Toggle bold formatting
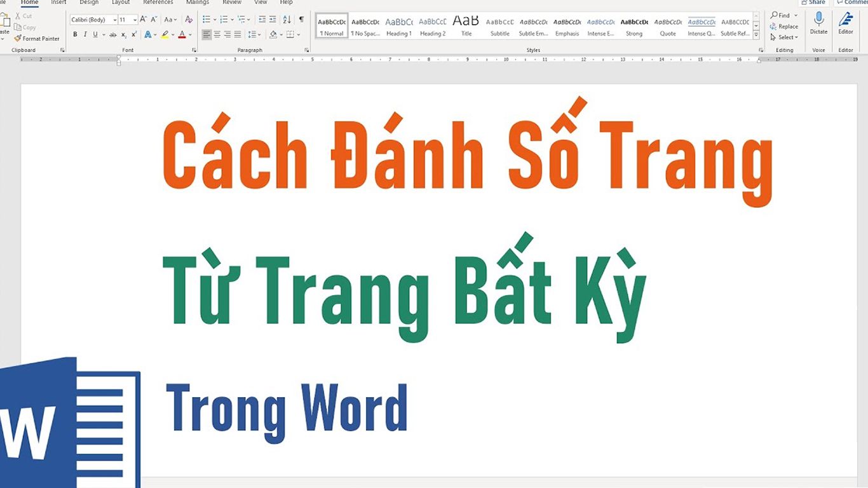Screen dimensions: 868x488 76,34
